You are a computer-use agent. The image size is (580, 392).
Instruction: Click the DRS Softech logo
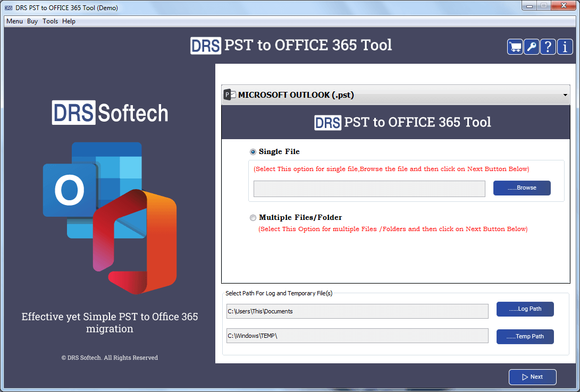coord(110,113)
